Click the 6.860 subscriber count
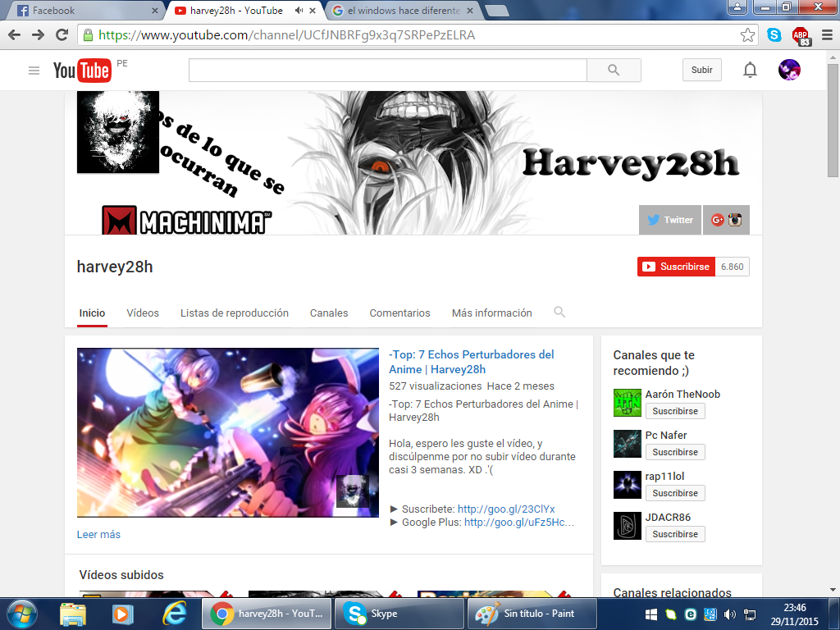Screen dimensions: 840x630 click(733, 267)
